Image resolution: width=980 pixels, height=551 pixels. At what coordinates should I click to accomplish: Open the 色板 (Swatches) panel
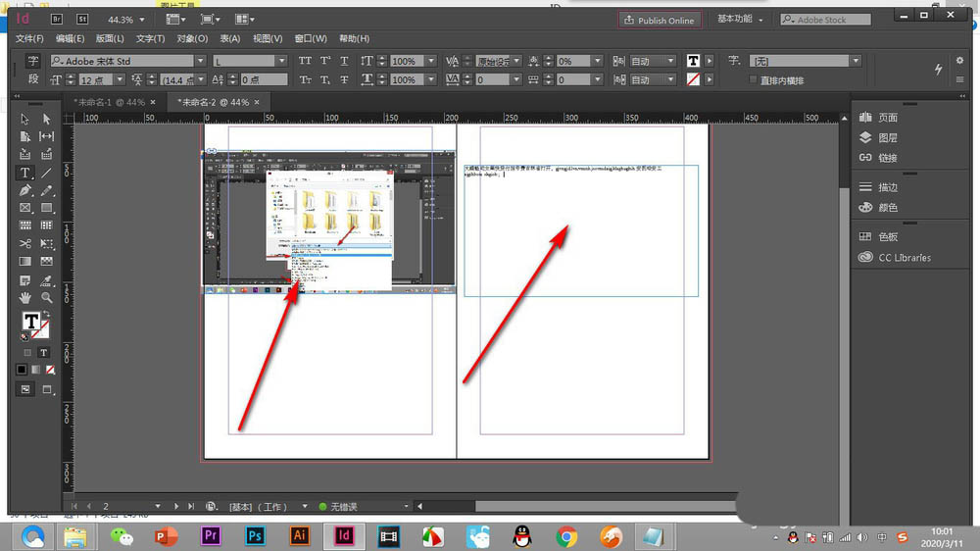pyautogui.click(x=879, y=236)
